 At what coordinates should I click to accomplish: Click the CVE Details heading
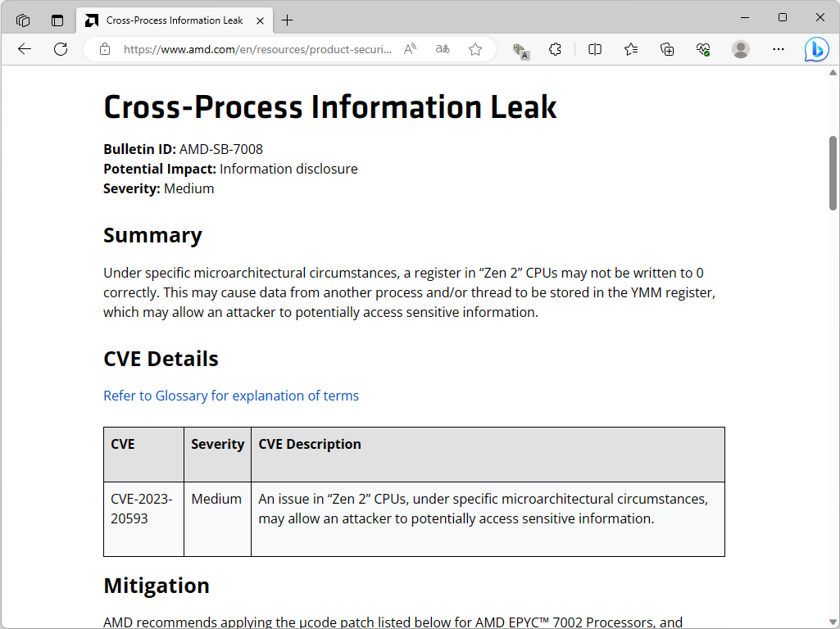(x=161, y=359)
